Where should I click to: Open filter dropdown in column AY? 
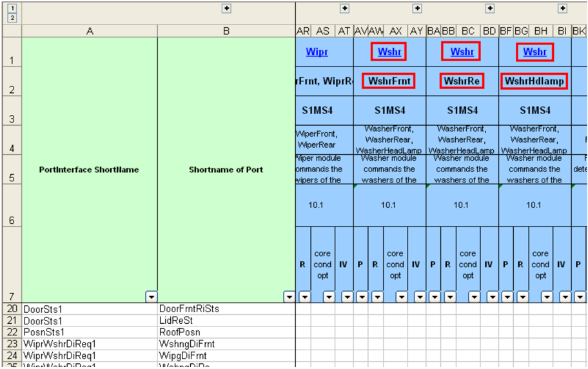420,297
